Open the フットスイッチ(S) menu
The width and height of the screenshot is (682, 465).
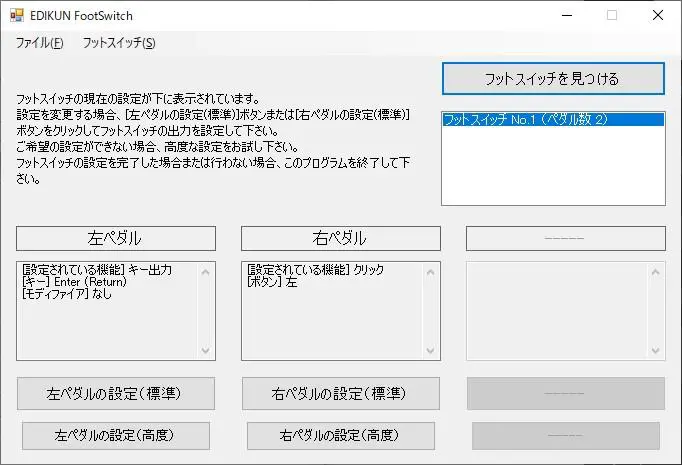(x=119, y=43)
